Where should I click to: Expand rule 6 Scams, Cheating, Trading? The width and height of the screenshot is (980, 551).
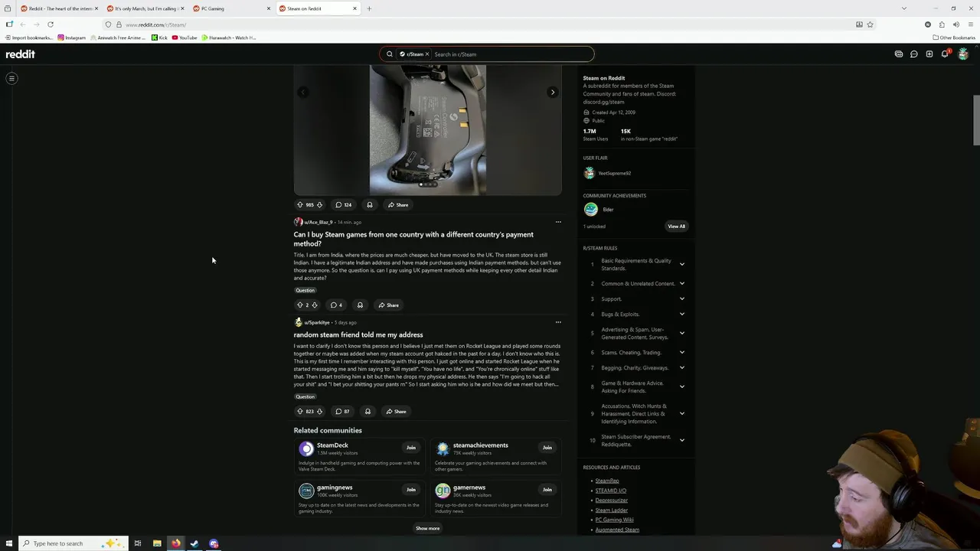pyautogui.click(x=681, y=352)
